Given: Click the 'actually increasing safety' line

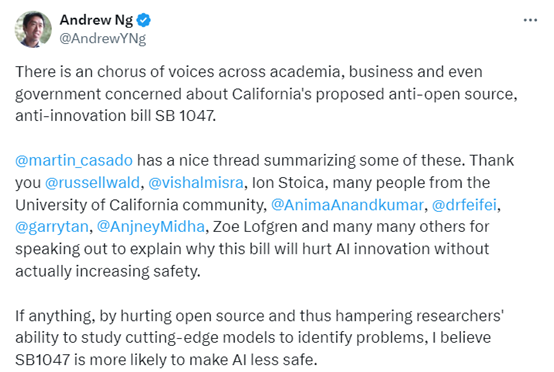Looking at the screenshot, I should pos(108,271).
